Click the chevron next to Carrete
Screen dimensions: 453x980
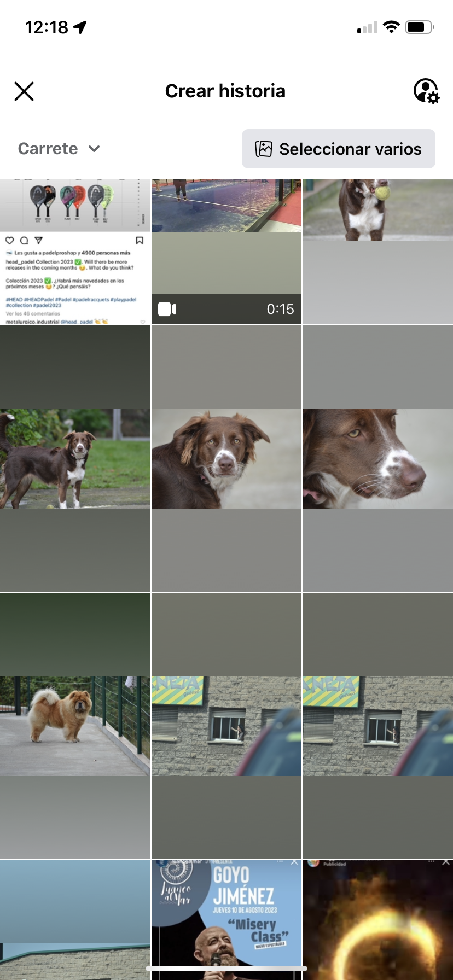[x=94, y=149]
